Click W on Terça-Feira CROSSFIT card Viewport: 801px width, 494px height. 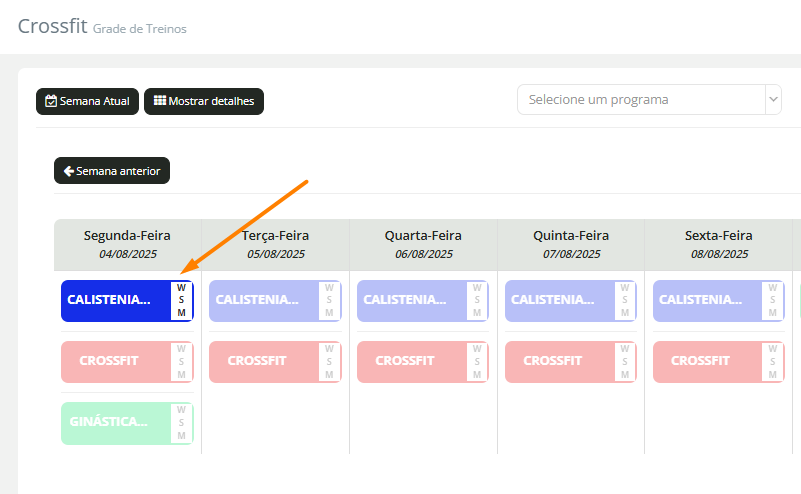point(329,348)
